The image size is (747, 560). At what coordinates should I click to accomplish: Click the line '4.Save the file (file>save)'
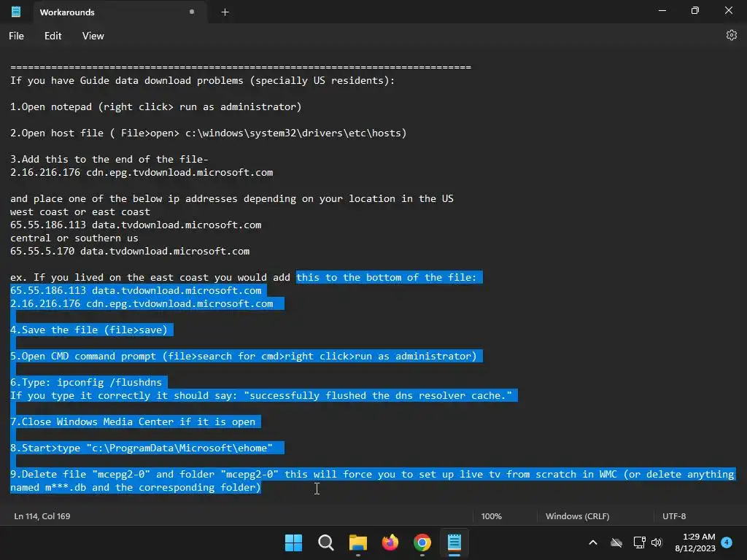(x=89, y=330)
